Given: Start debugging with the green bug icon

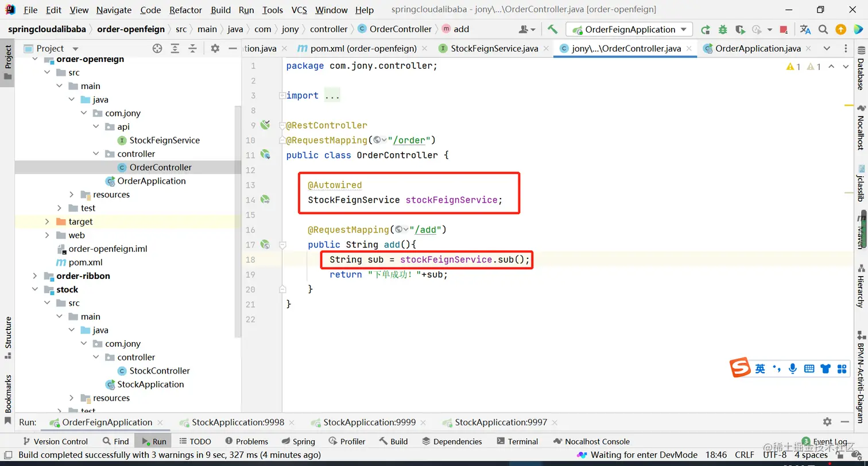Looking at the screenshot, I should 723,29.
